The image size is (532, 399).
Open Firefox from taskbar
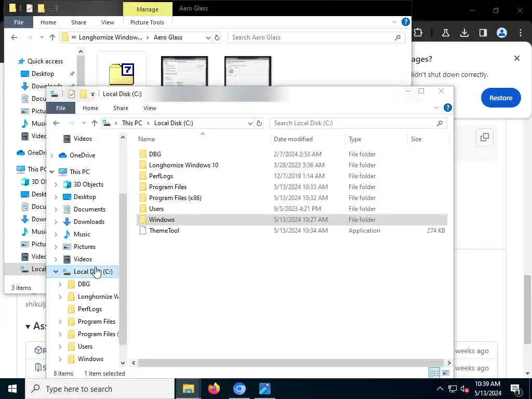pos(214,389)
